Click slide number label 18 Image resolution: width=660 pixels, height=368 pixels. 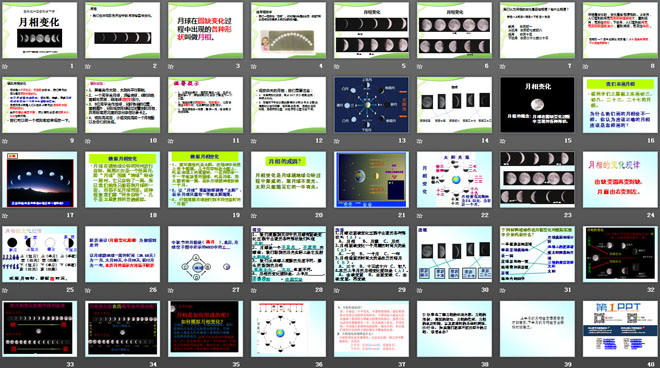pyautogui.click(x=153, y=215)
